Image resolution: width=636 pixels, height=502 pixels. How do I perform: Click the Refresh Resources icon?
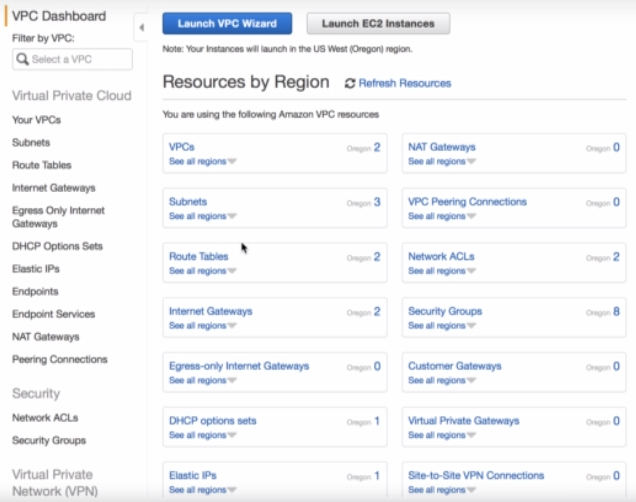[x=350, y=84]
